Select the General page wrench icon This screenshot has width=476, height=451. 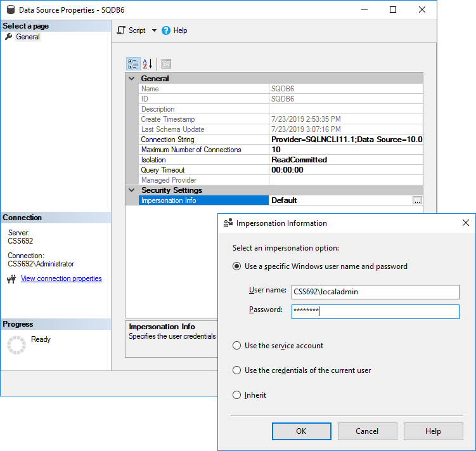pos(9,37)
